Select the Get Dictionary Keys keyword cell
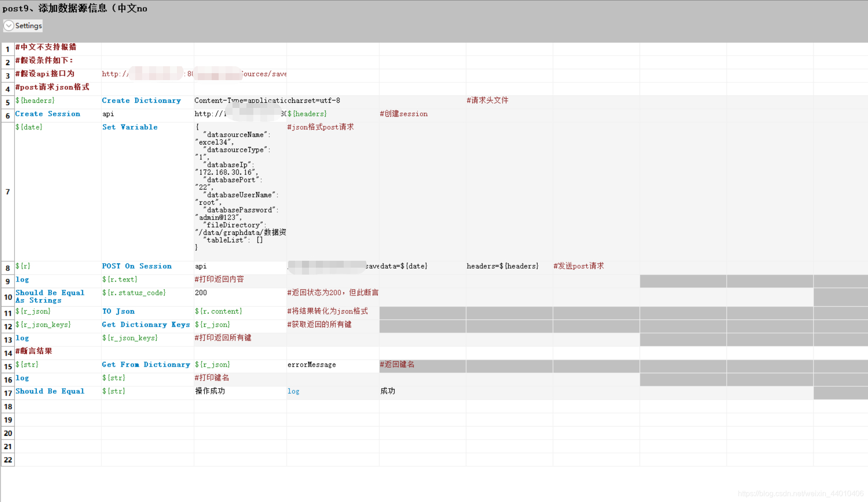The image size is (868, 502). (146, 325)
